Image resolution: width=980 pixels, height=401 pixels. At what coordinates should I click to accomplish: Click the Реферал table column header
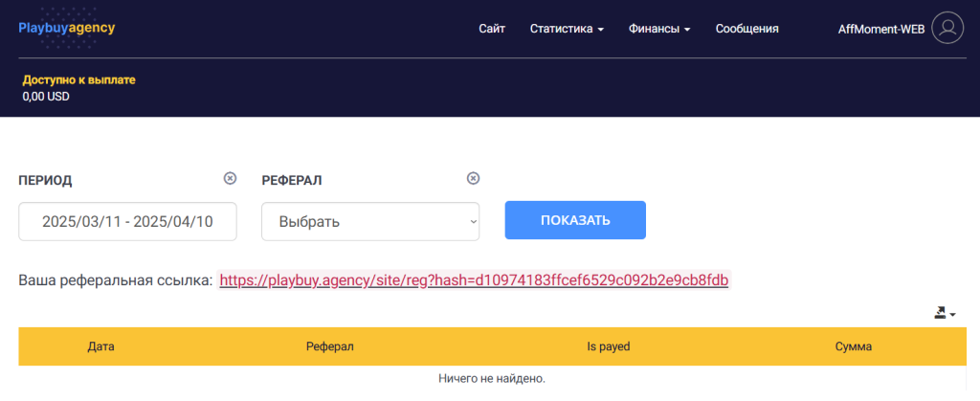point(330,346)
